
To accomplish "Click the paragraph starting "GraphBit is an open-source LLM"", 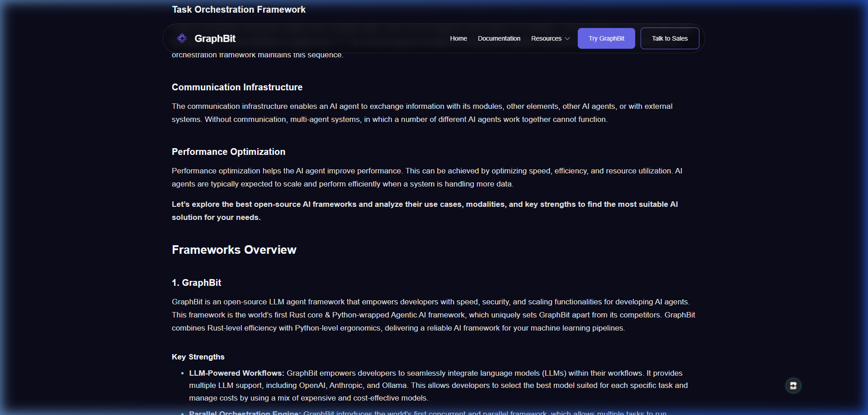I will click(434, 315).
